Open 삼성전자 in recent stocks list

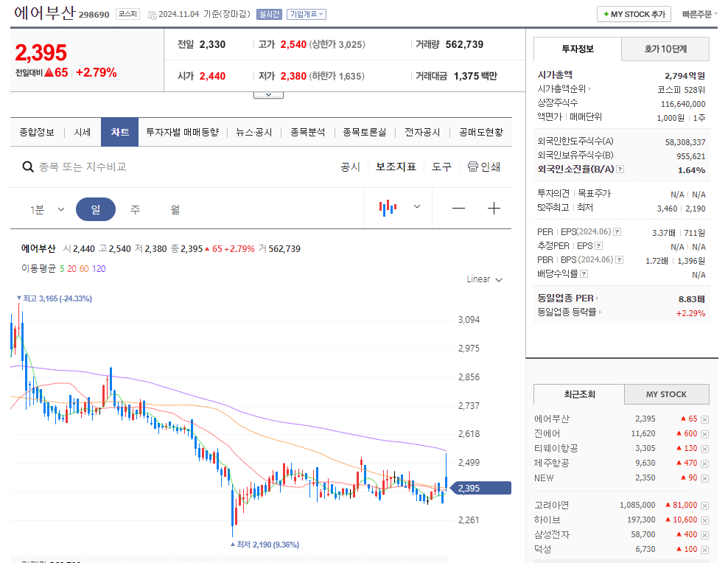pyautogui.click(x=552, y=535)
